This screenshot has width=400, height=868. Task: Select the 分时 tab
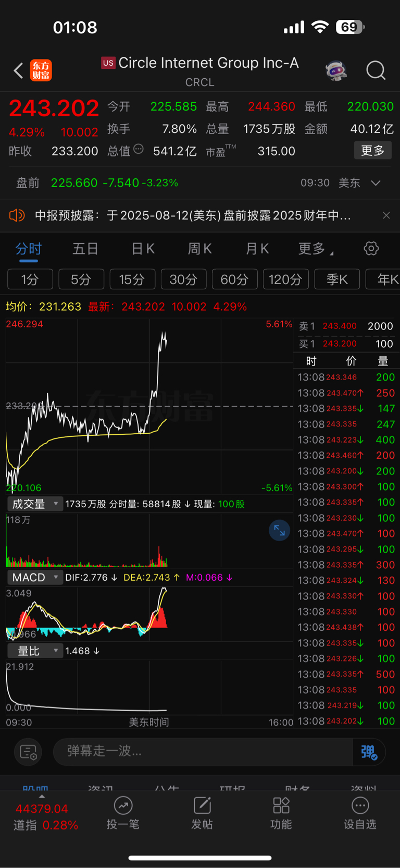pyautogui.click(x=28, y=249)
